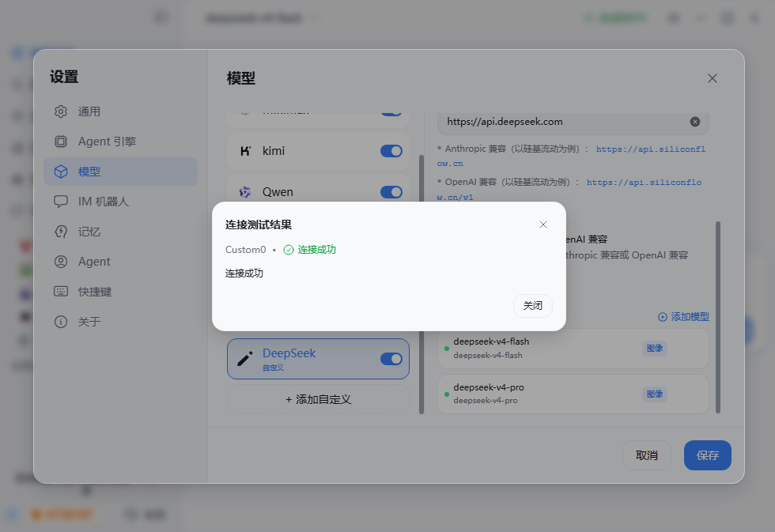
Task: Click the pencil icon on DeepSeek card
Action: (x=245, y=359)
